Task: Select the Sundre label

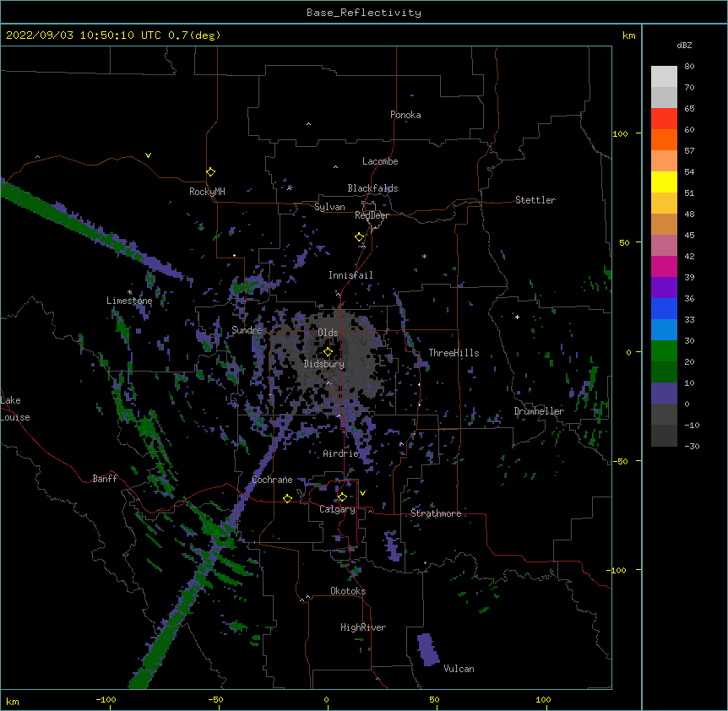Action: click(247, 330)
